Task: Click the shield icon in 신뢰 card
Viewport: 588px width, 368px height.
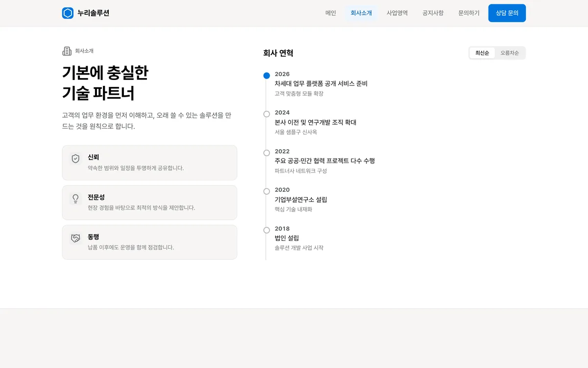Action: [75, 159]
